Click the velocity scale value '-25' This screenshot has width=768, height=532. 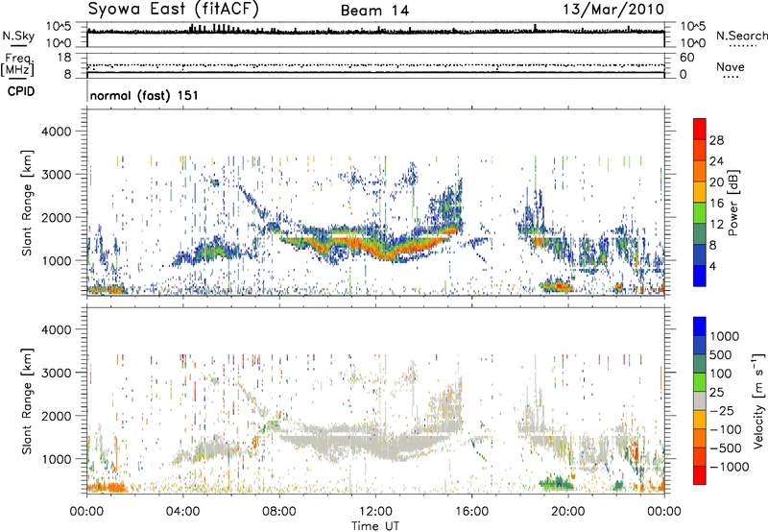coord(724,411)
